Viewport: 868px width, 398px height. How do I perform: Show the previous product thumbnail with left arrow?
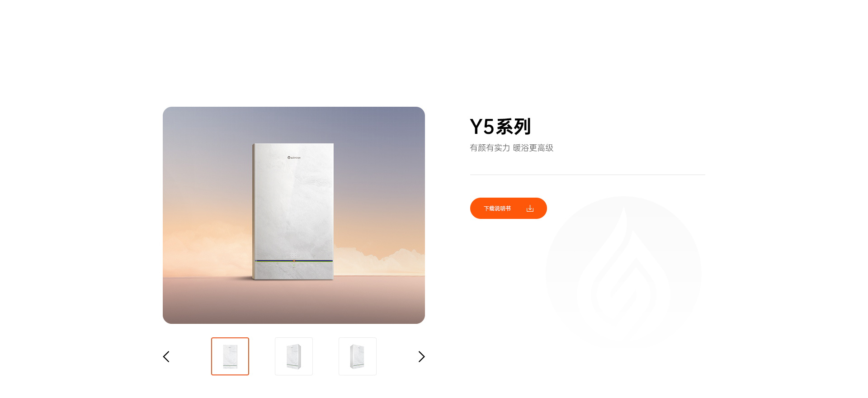tap(166, 356)
